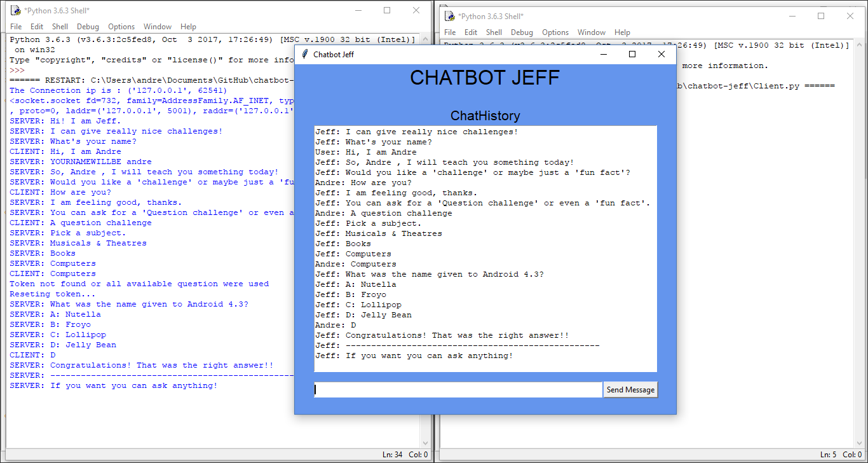Click the ChatHistory label
868x463 pixels.
pos(485,116)
